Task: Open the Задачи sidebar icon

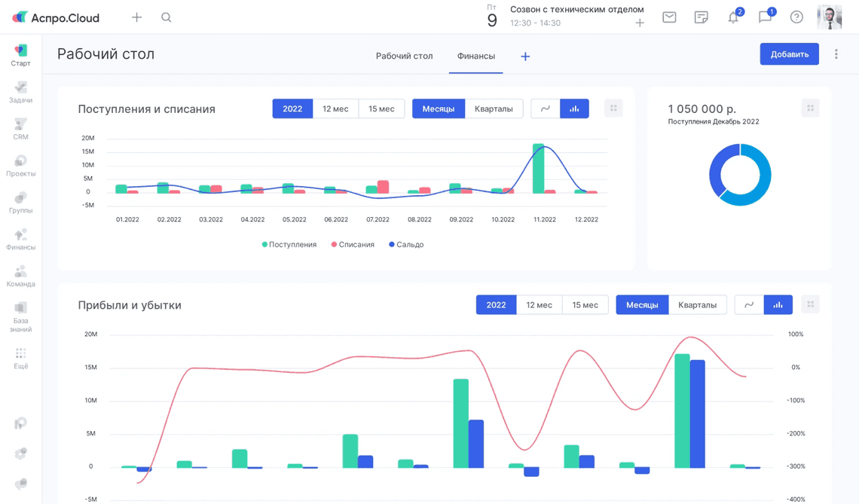Action: pos(20,92)
